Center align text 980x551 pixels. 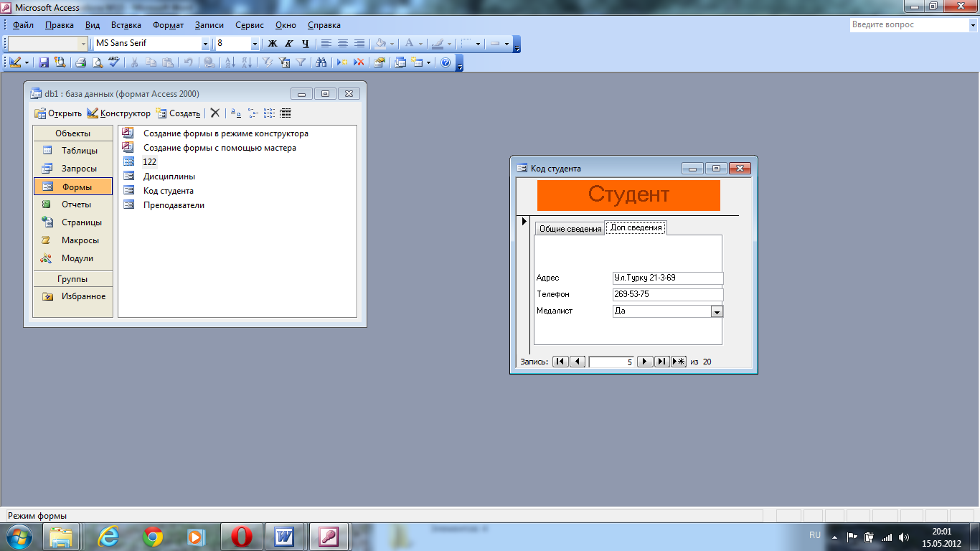[x=343, y=44]
